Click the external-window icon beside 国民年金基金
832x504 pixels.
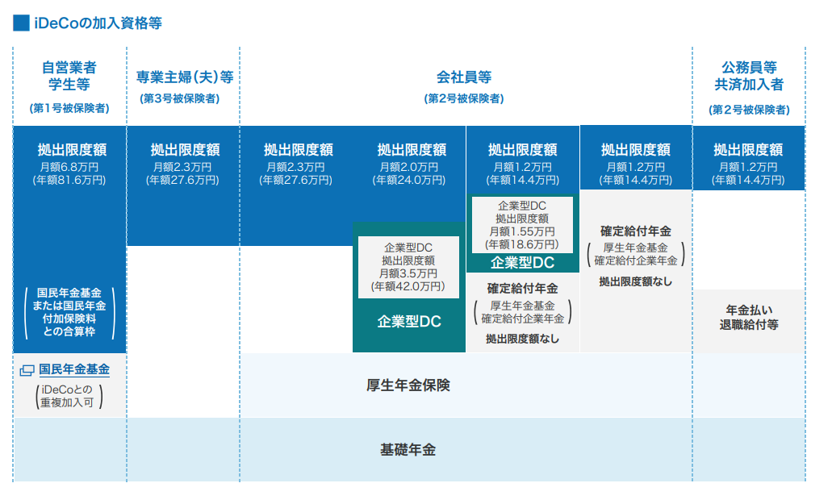tap(27, 370)
